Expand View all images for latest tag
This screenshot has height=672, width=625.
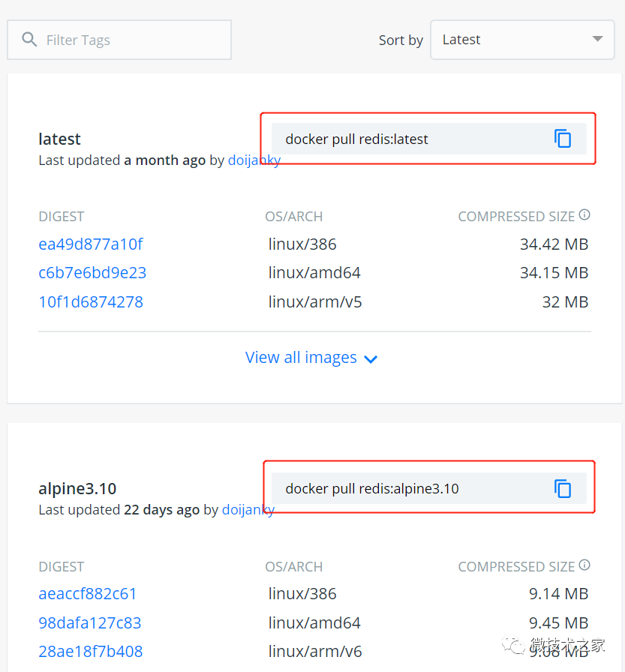coord(311,358)
